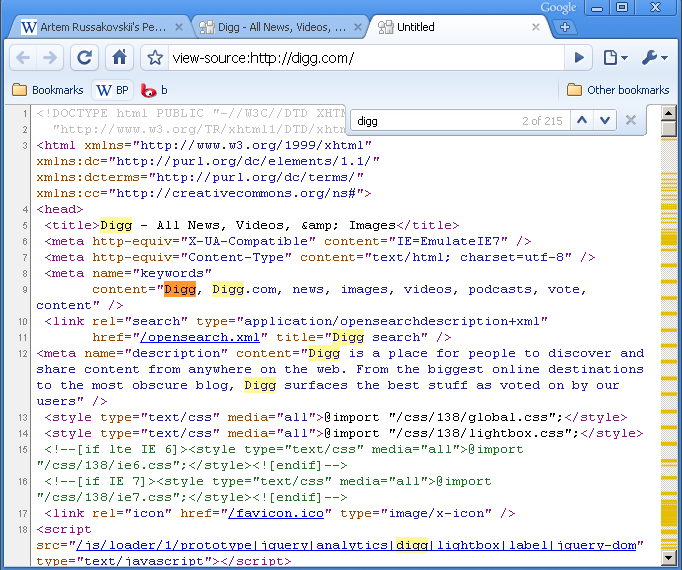This screenshot has height=570, width=682.
Task: Click the "2 of 215" match count
Action: click(542, 121)
